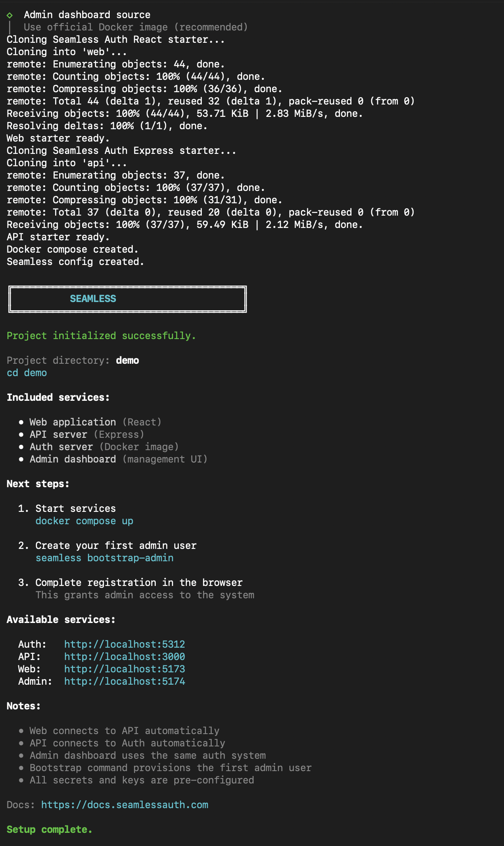Open the Web link http://localhost:5173

125,669
